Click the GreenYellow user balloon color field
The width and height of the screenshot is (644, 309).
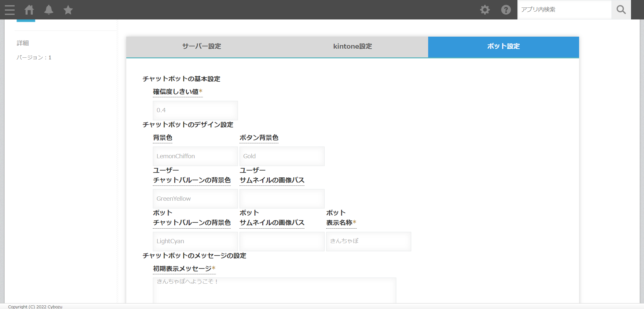[195, 199]
